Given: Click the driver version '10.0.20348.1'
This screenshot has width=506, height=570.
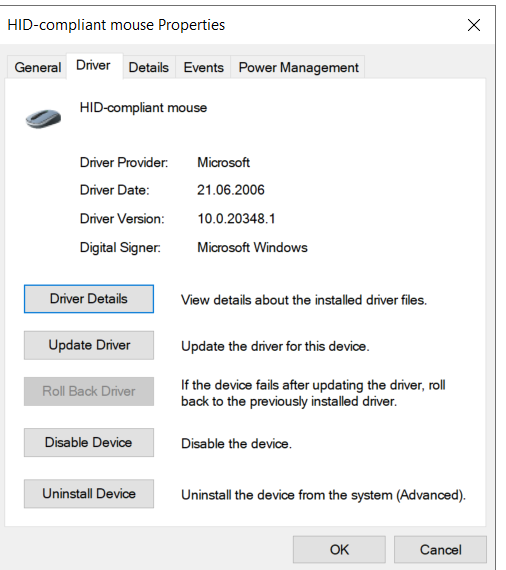Looking at the screenshot, I should point(236,218).
